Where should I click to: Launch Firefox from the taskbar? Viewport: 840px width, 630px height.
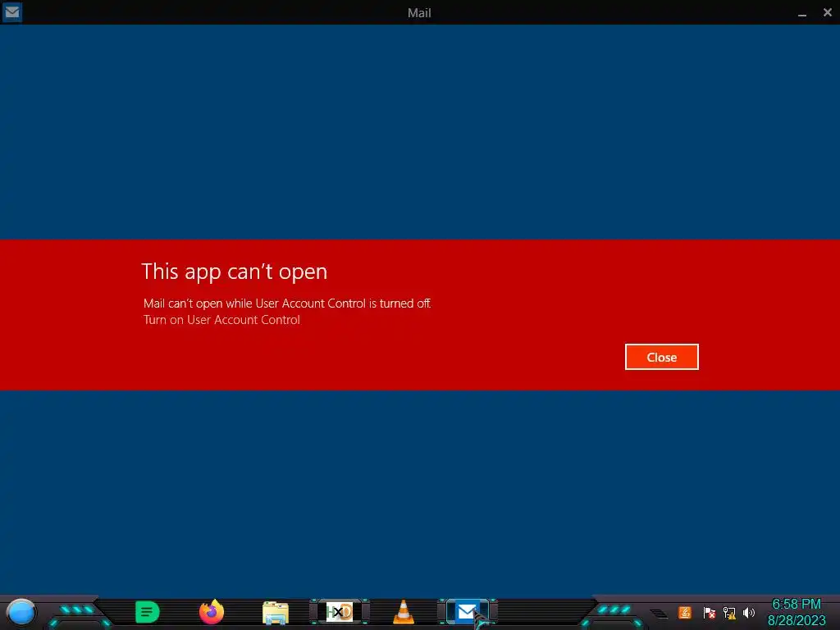click(212, 612)
